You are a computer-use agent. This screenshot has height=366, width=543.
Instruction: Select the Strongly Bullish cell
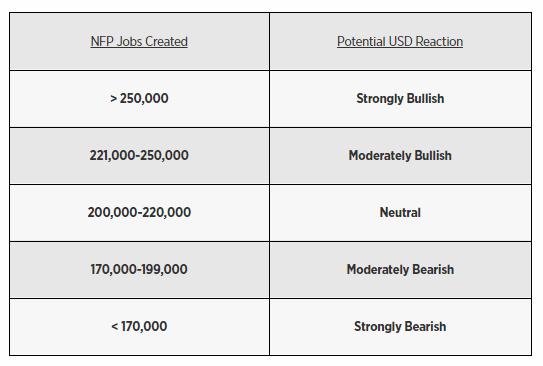(401, 99)
